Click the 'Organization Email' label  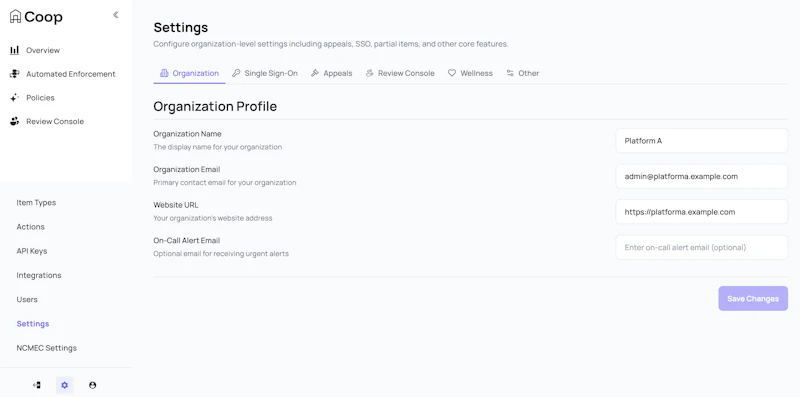[x=187, y=169]
